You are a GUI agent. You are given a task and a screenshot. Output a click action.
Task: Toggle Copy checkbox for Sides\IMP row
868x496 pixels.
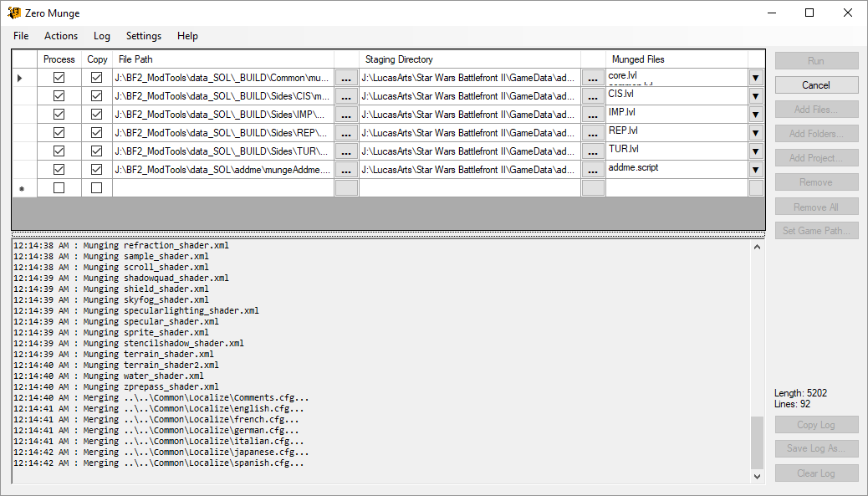click(x=96, y=114)
